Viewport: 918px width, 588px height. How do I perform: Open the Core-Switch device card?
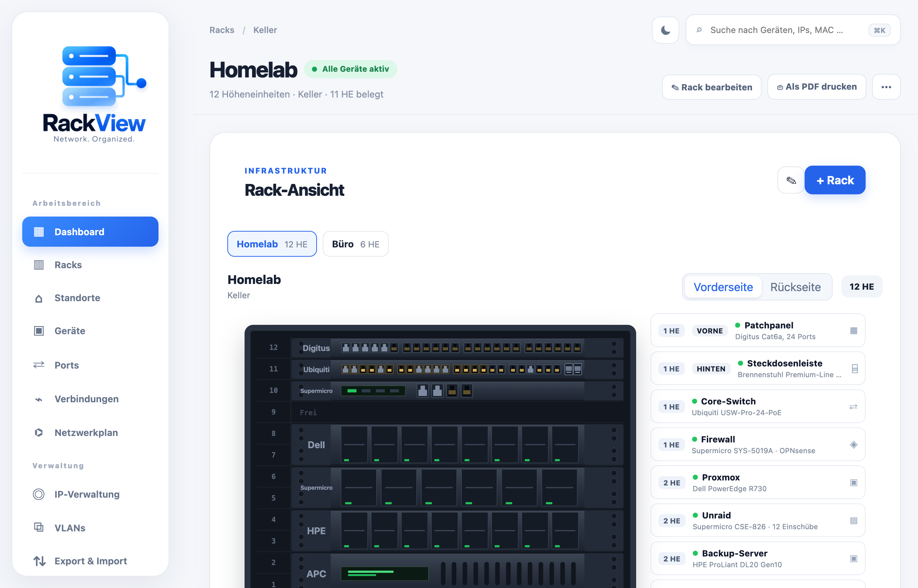(758, 406)
